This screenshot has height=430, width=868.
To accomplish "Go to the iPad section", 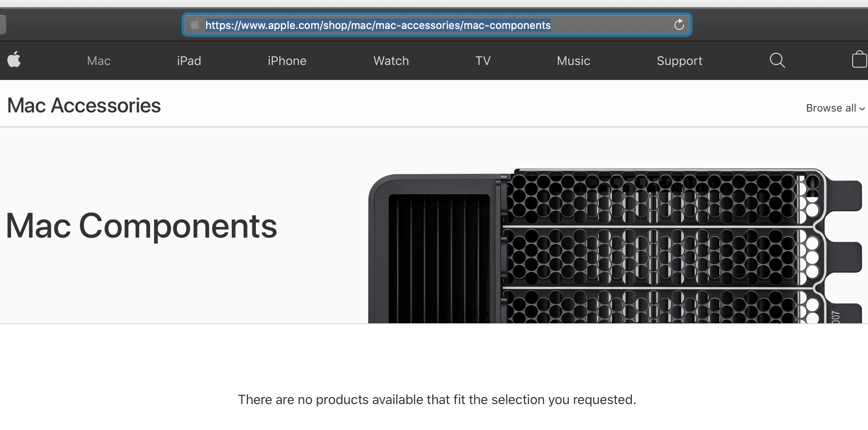I will [x=189, y=61].
